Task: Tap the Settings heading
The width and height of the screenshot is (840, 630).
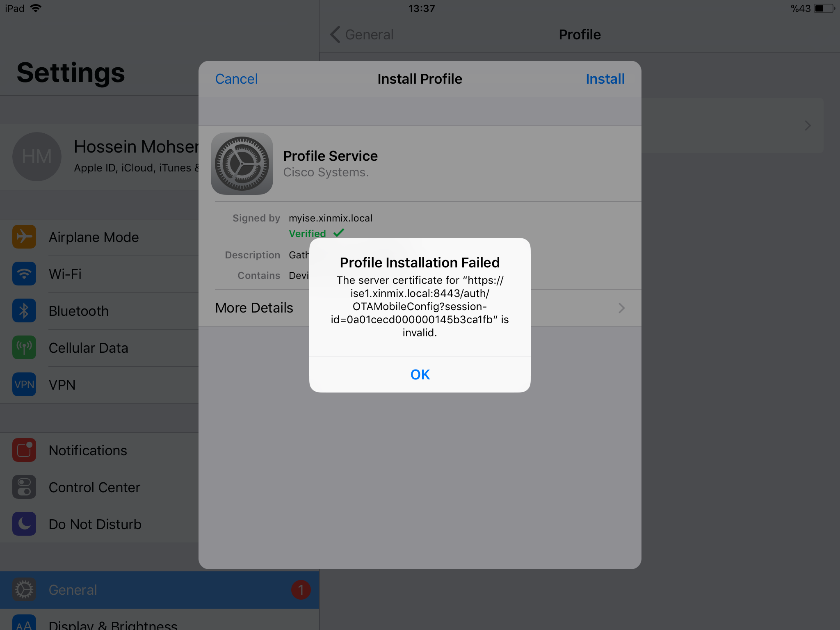Action: click(71, 73)
